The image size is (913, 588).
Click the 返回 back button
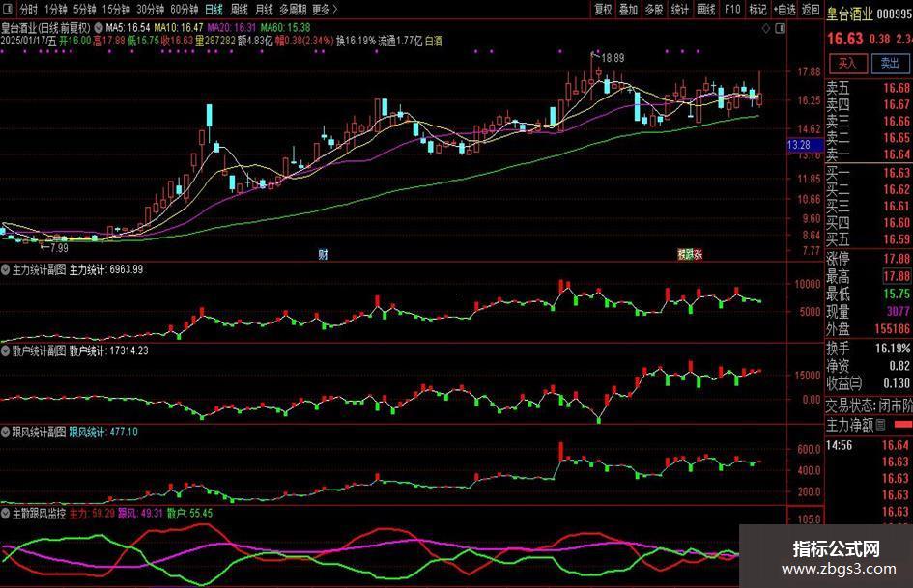[x=811, y=10]
